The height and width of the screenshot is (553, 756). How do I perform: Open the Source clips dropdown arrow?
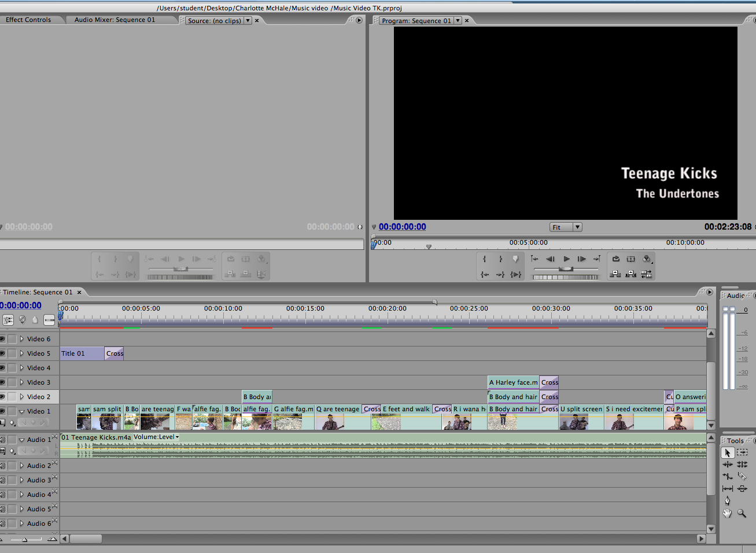(248, 20)
